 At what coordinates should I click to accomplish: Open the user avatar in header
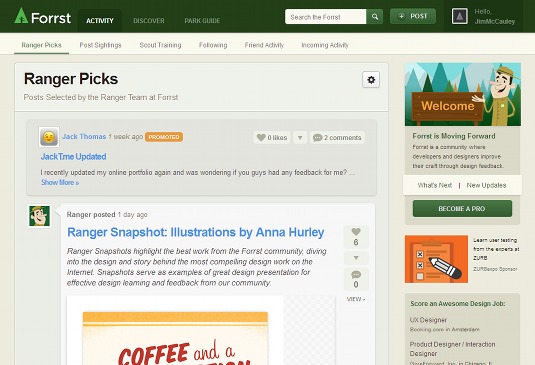tap(460, 16)
